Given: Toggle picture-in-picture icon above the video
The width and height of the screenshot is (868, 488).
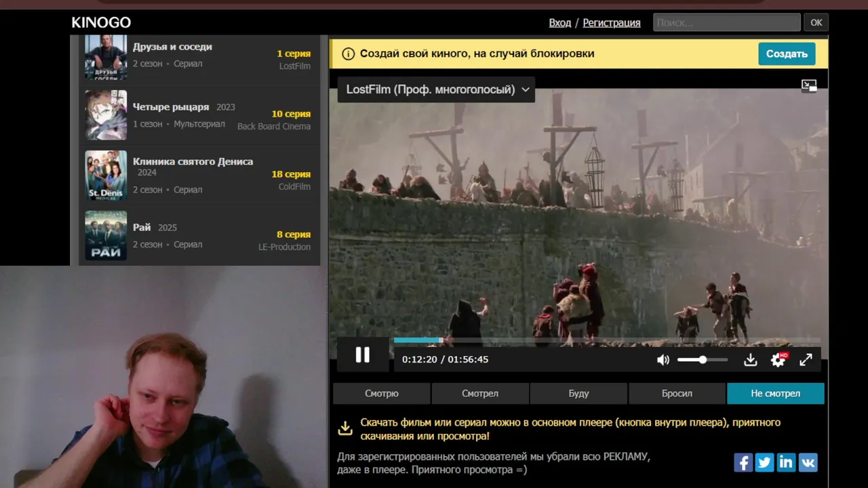Looking at the screenshot, I should click(809, 85).
